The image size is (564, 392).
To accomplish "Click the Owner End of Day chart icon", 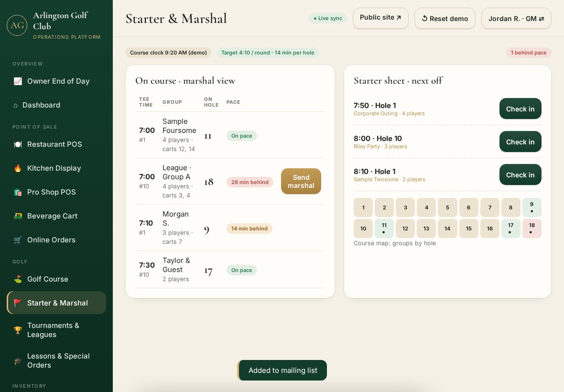I will [x=18, y=81].
